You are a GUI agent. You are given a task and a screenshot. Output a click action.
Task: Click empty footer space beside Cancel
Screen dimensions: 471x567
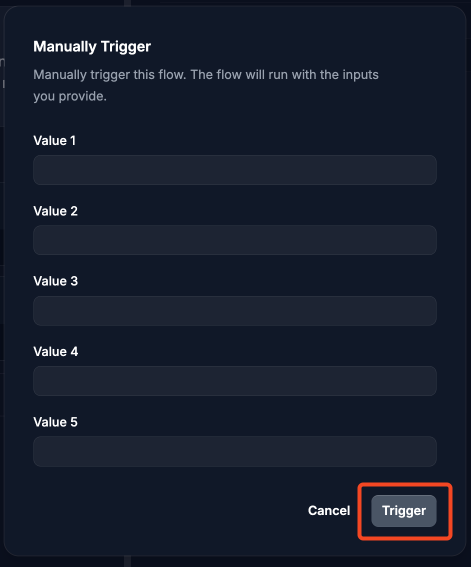click(x=163, y=511)
